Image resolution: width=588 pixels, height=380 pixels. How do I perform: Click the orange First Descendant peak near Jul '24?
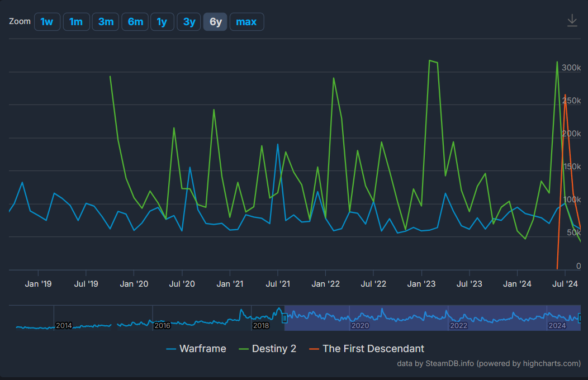coord(565,95)
